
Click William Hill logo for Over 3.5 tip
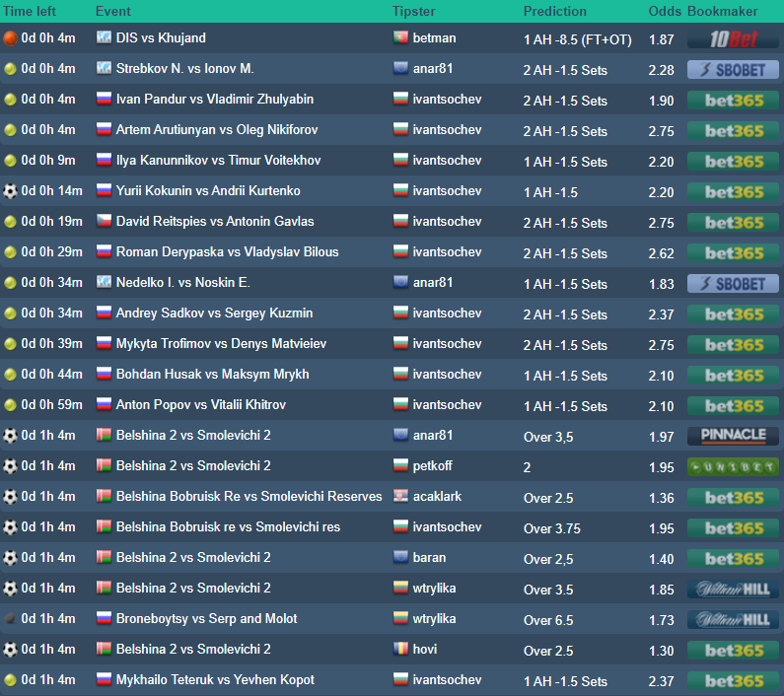pos(733,589)
